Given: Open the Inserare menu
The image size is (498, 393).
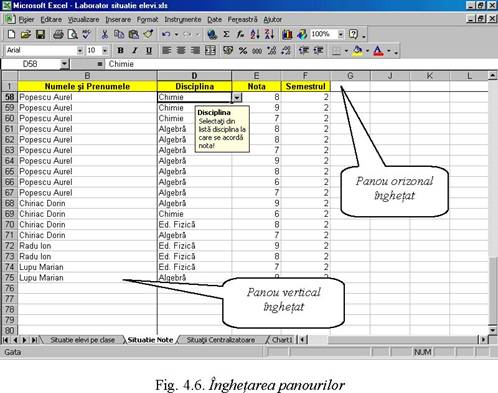Looking at the screenshot, I should [118, 20].
